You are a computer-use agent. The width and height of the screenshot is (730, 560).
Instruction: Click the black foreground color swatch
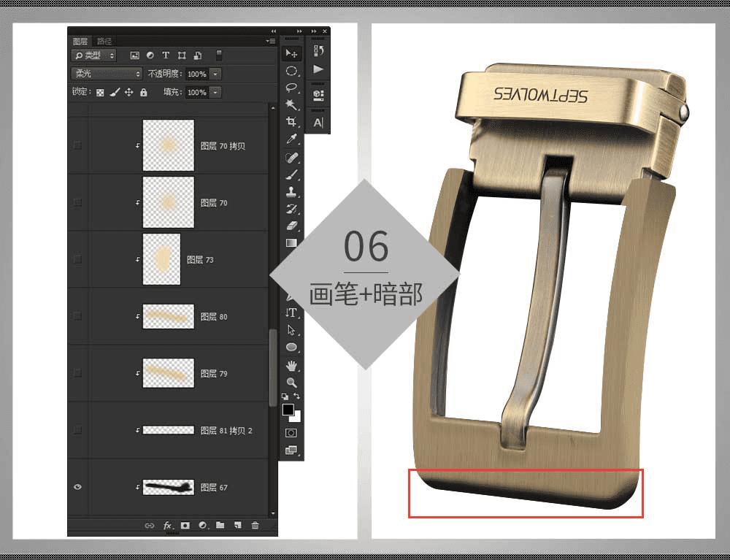pyautogui.click(x=288, y=409)
